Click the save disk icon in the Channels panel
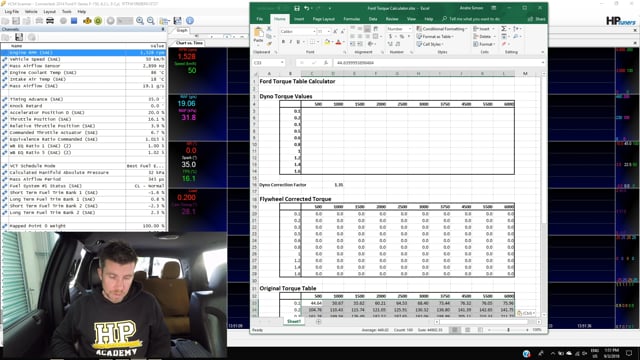Viewport: 640px width, 360px height. coord(19,37)
